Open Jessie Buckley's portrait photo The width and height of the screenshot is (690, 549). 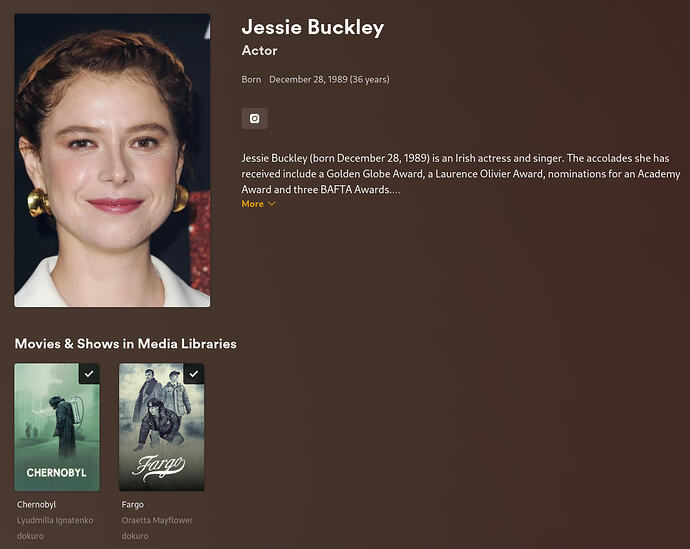[x=112, y=160]
